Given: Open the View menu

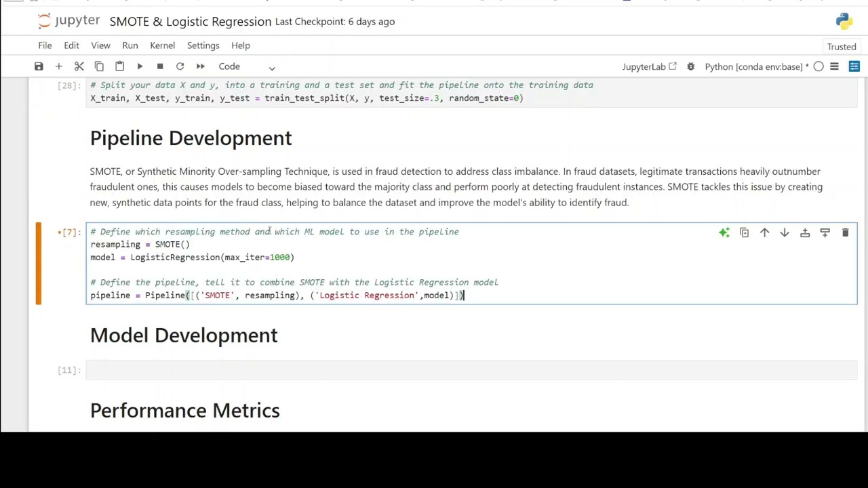Looking at the screenshot, I should [x=100, y=45].
